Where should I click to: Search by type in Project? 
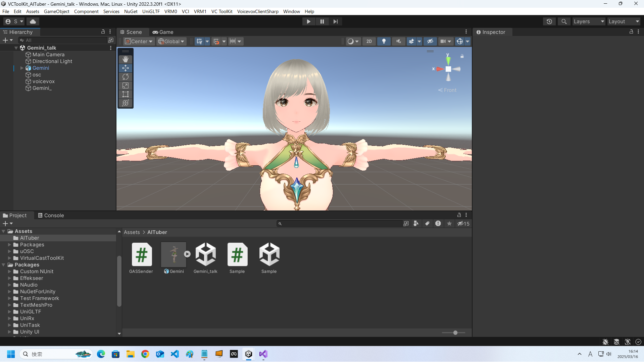pos(416,224)
